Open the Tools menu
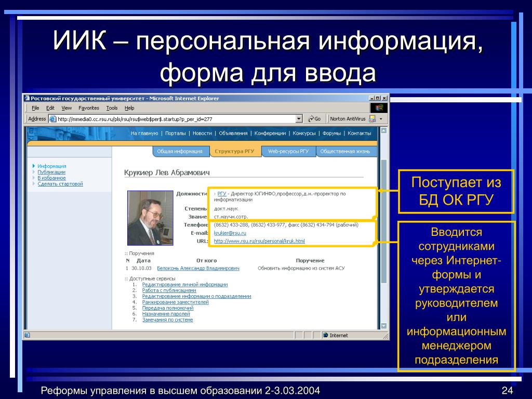This screenshot has height=399, width=532. pos(112,108)
